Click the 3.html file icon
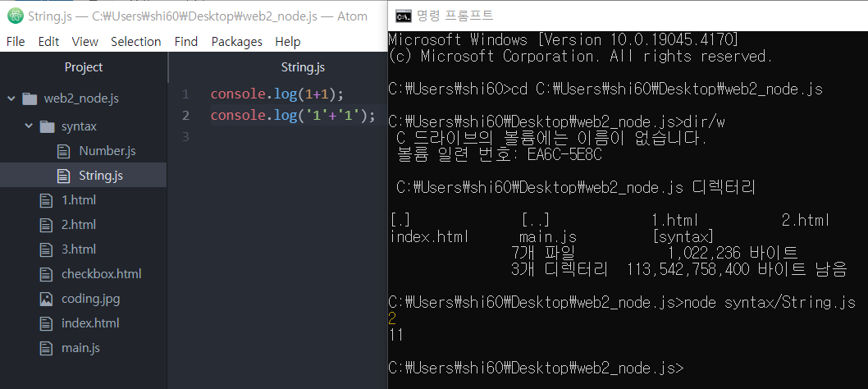868x389 pixels. pyautogui.click(x=46, y=249)
